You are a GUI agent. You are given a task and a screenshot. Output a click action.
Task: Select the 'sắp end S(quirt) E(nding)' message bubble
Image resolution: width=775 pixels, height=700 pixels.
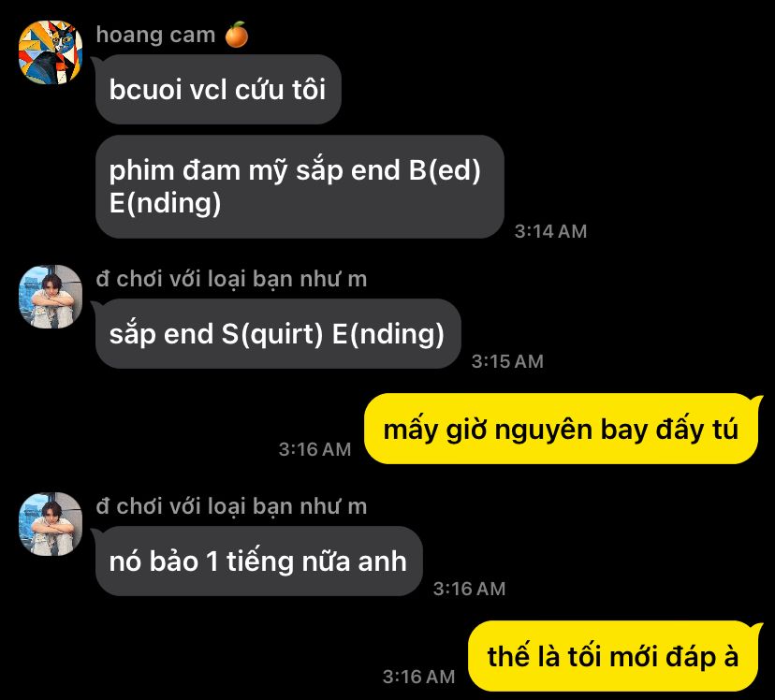(278, 333)
